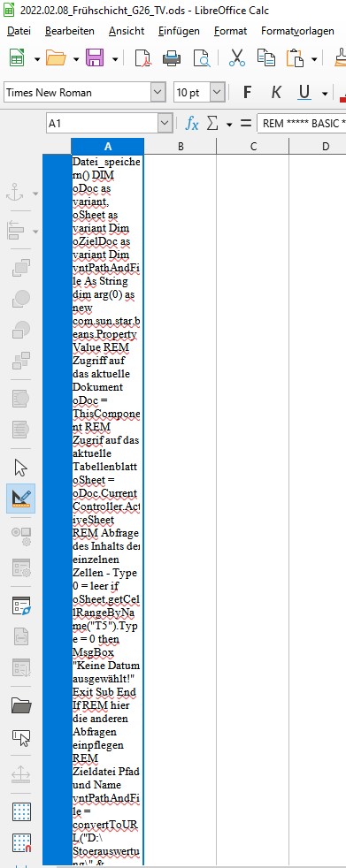Select column C header
Screen dimensions: 346x868
253,146
